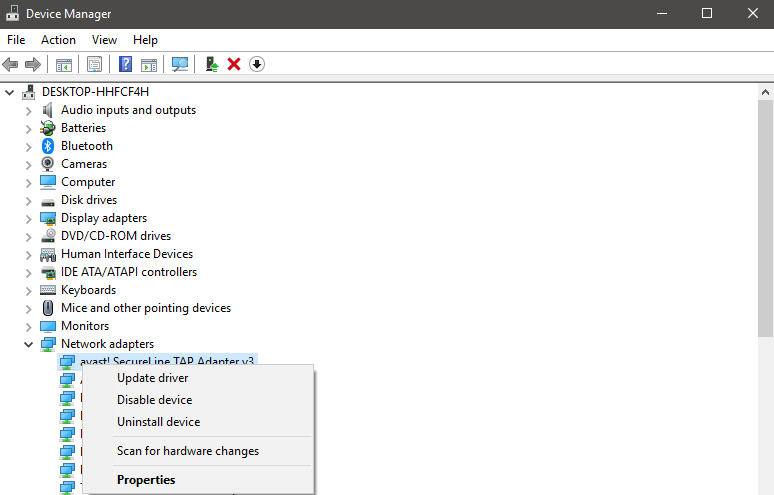
Task: Click the Show/Hide console tree icon
Action: click(x=64, y=64)
